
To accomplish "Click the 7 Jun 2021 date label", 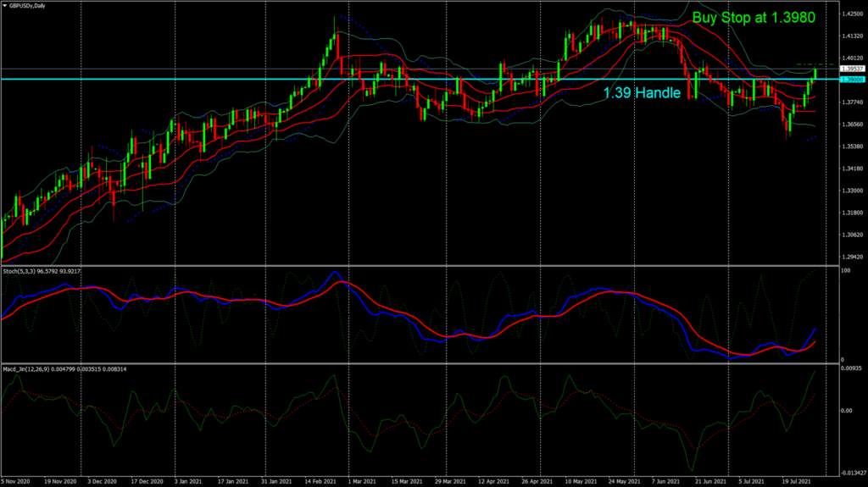I will 666,481.
